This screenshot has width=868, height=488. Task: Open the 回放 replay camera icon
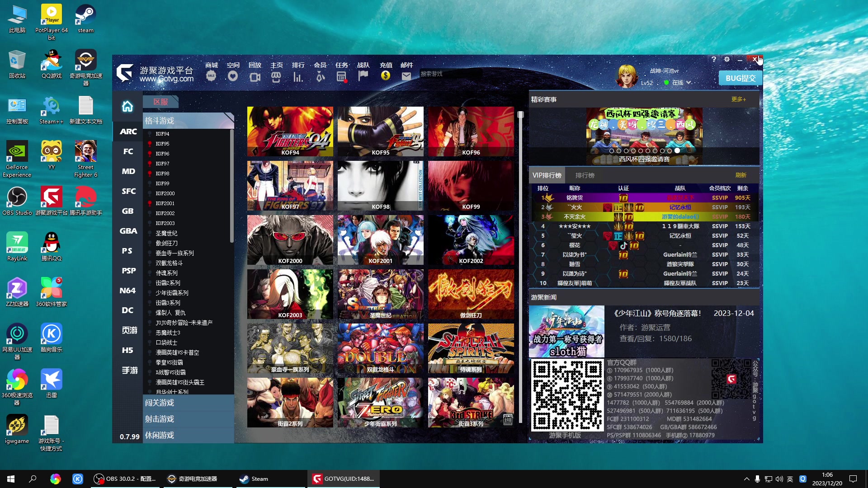pos(255,76)
